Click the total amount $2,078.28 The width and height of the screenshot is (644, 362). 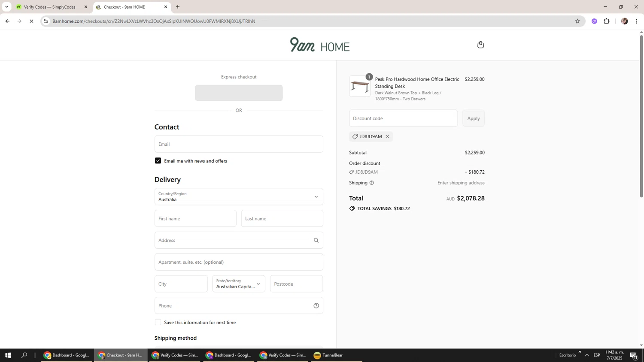coord(471,198)
